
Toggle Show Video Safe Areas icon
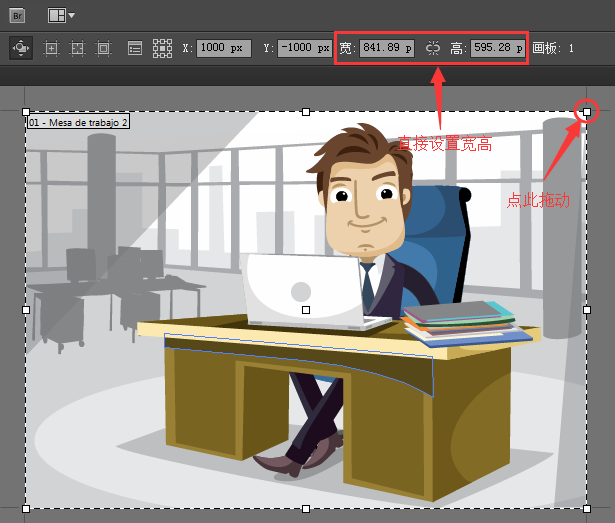tap(104, 48)
